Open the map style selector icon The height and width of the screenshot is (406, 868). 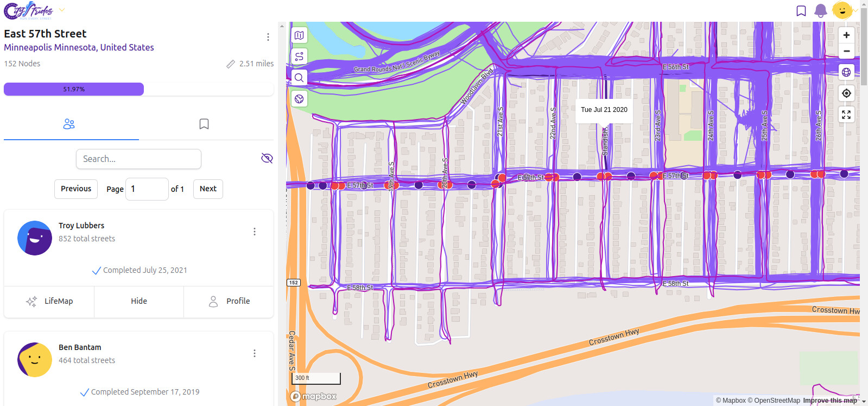[x=299, y=35]
